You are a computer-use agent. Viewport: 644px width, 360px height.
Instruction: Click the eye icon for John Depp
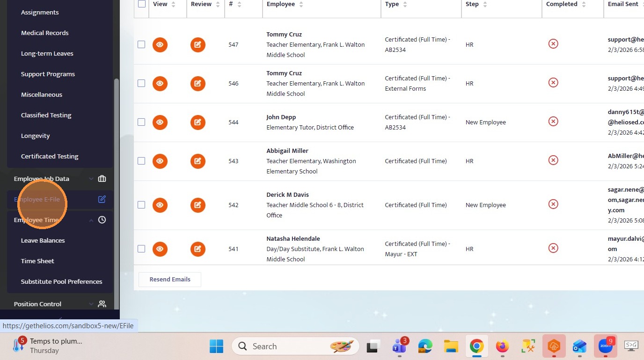click(x=160, y=122)
